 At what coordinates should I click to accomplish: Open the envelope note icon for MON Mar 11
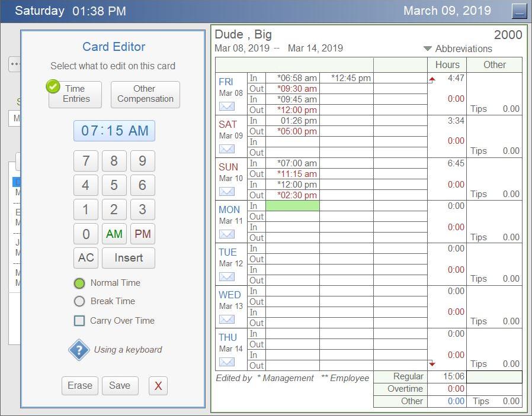click(x=227, y=234)
